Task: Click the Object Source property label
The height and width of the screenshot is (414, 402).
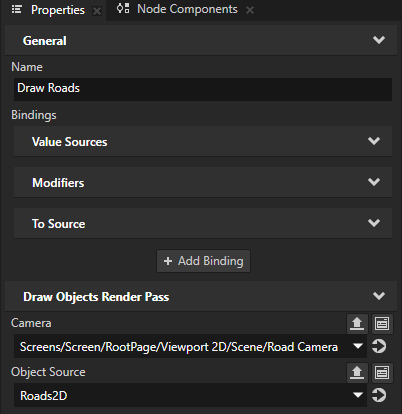Action: coord(48,372)
